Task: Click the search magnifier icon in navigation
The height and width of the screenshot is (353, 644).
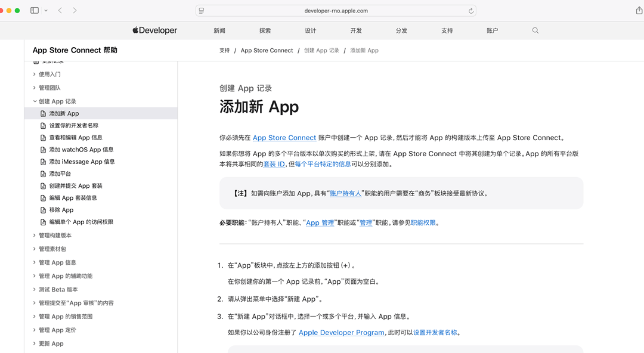Action: (x=535, y=30)
